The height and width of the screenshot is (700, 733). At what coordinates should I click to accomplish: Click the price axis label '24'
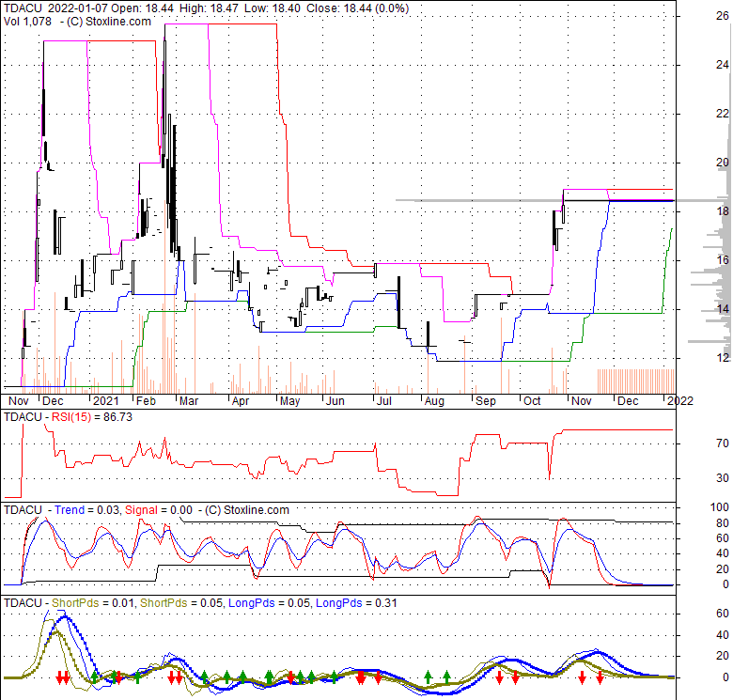723,65
